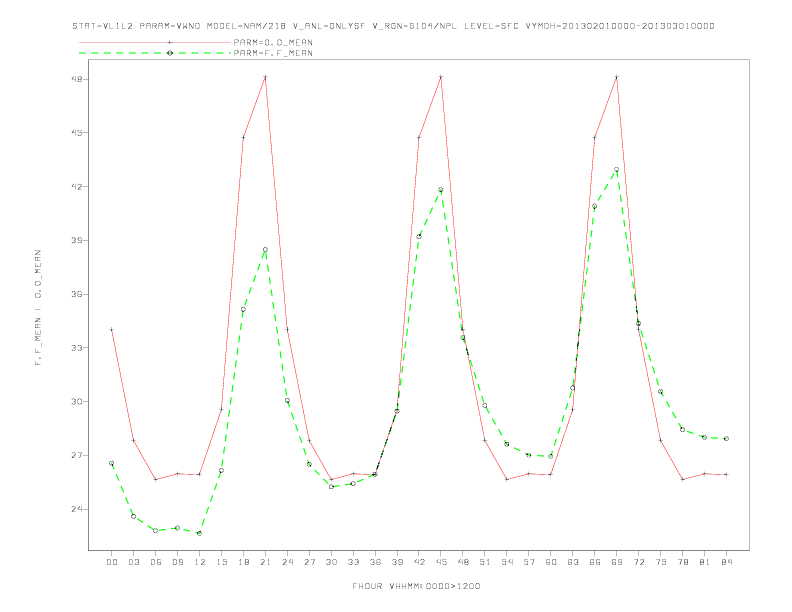Click y-axis tick label 45
Screen dimensions: 792x612
77,133
